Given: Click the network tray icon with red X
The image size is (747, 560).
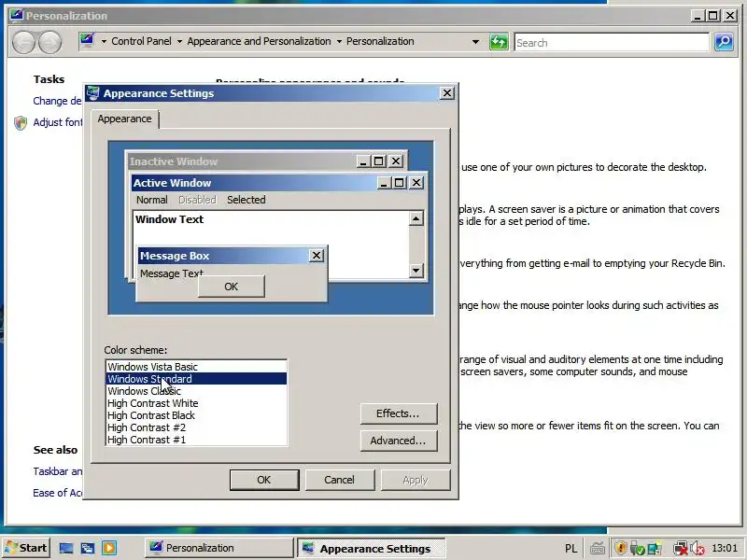Looking at the screenshot, I should [681, 549].
